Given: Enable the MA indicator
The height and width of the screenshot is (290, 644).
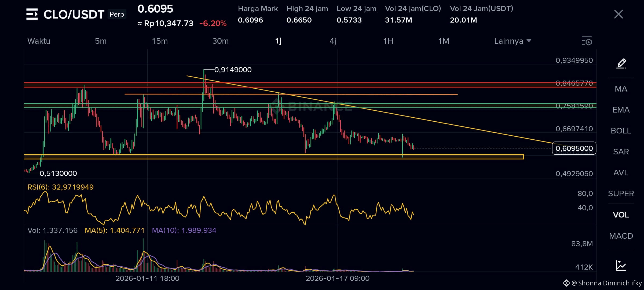Looking at the screenshot, I should (621, 89).
